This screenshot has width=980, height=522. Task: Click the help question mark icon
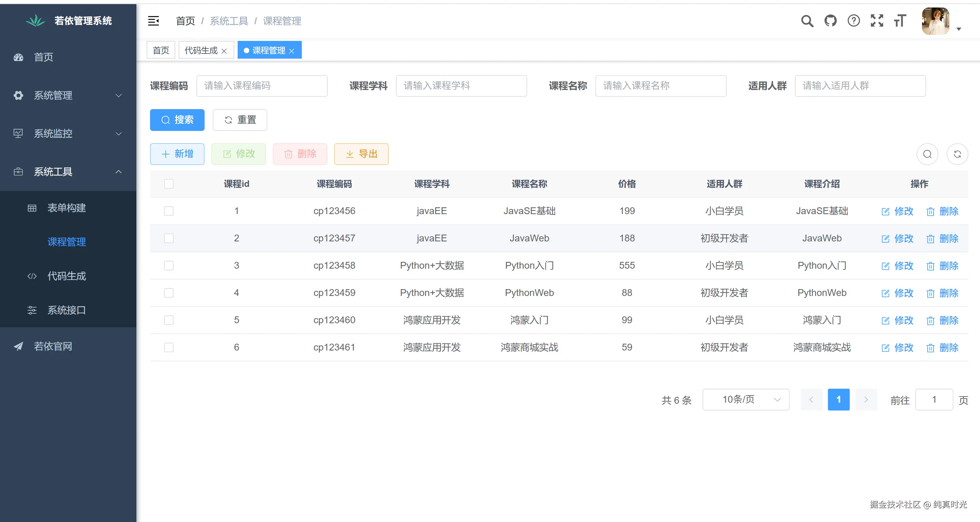[854, 21]
